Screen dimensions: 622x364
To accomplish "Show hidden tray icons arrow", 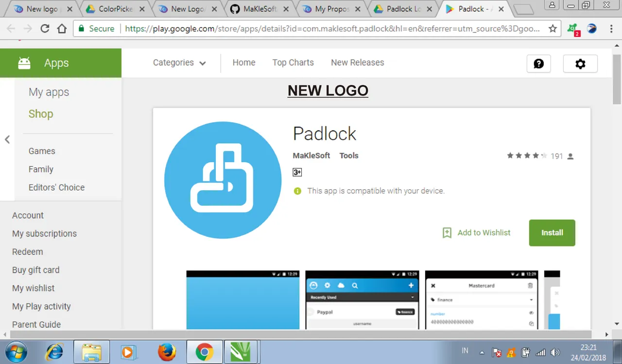I will pos(482,353).
